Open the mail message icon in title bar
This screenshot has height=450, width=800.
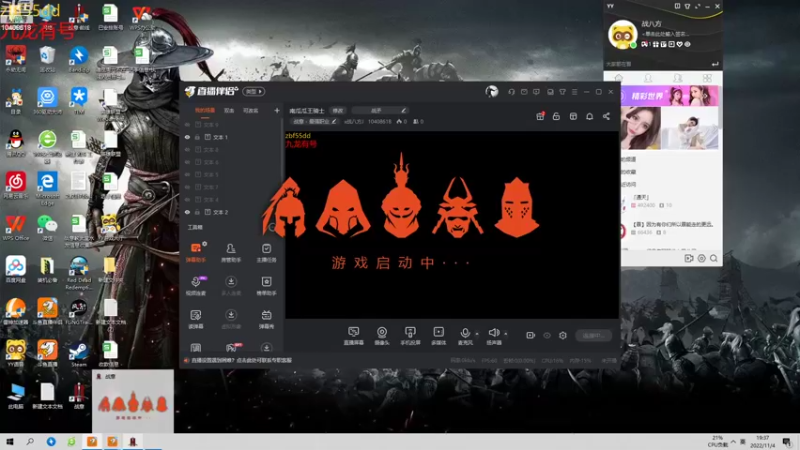[x=524, y=92]
